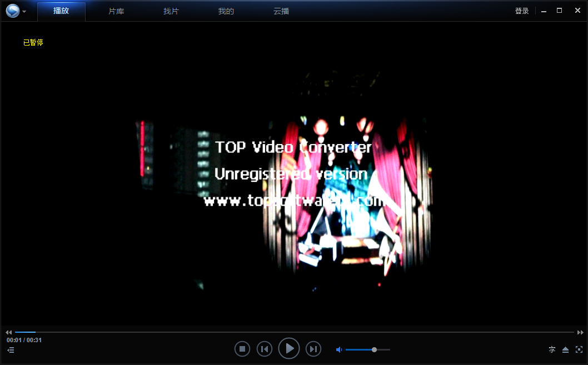Switch to the 播放 tab
588x365 pixels.
click(61, 11)
